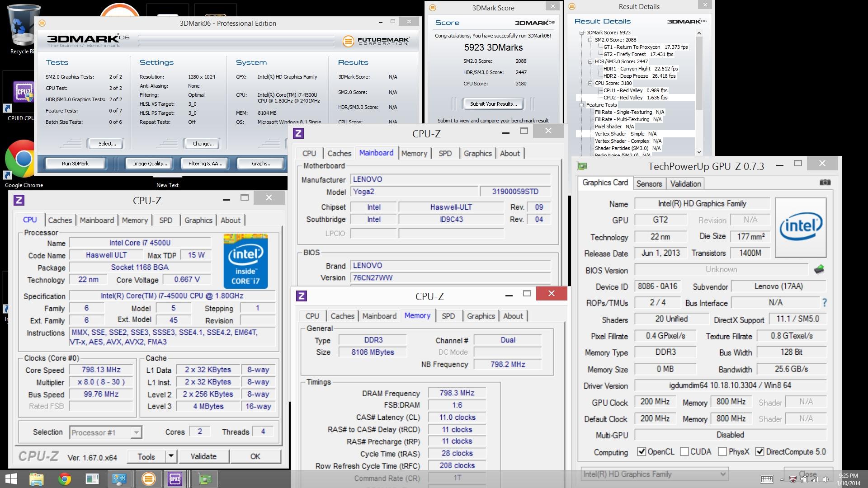This screenshot has height=488, width=868.
Task: Collapse the CPU Score tree node
Action: click(x=590, y=83)
